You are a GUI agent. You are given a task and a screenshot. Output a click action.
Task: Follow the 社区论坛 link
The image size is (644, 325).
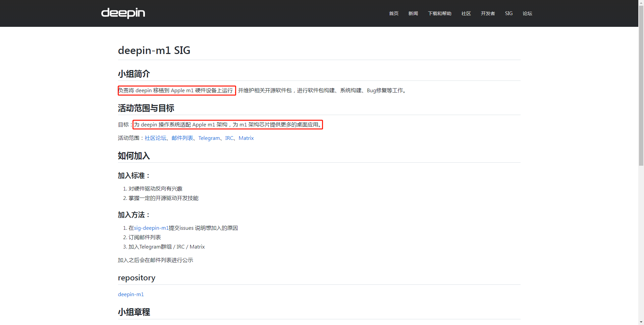pyautogui.click(x=155, y=138)
